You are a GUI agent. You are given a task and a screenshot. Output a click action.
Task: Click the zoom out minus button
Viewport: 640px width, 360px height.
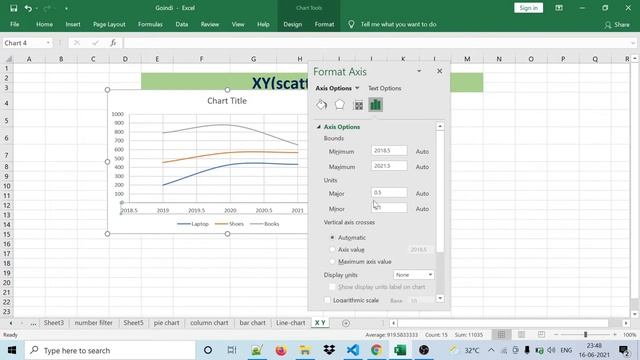click(x=556, y=335)
